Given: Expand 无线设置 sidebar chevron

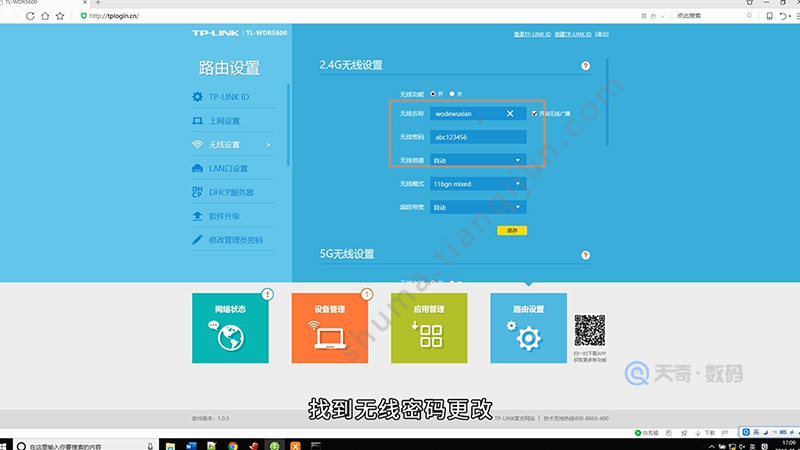Looking at the screenshot, I should 268,145.
